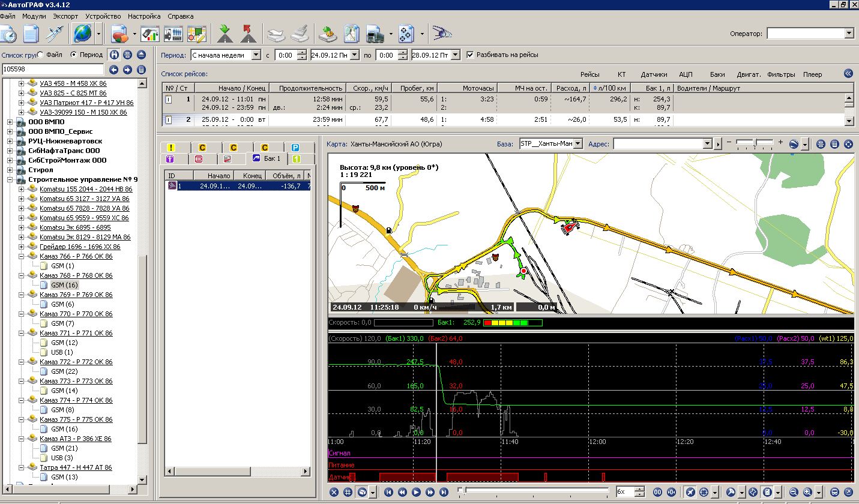Viewport: 859px width, 504px height.
Task: Expand the ООО ВМПО tree group
Action: (x=10, y=122)
